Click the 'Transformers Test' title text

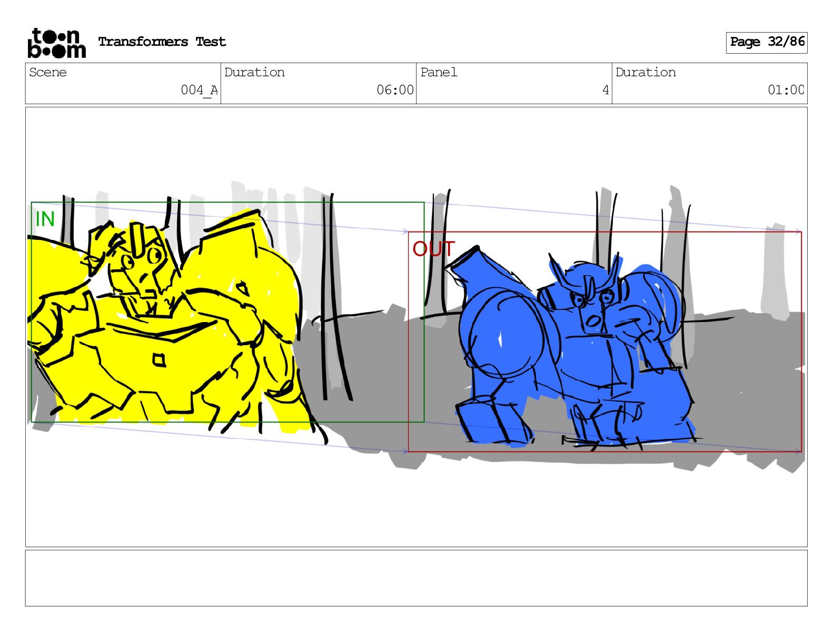pyautogui.click(x=162, y=42)
